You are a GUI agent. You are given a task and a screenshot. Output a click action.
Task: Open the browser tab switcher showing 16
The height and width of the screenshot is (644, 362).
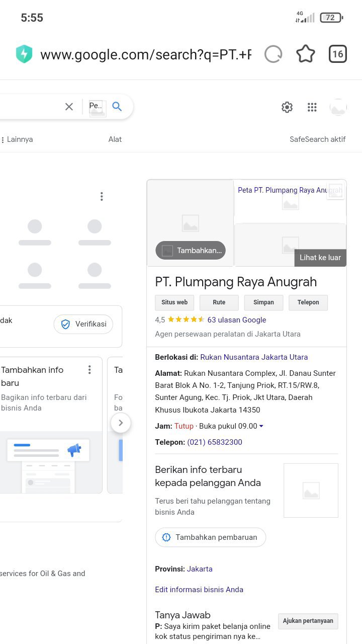(338, 54)
